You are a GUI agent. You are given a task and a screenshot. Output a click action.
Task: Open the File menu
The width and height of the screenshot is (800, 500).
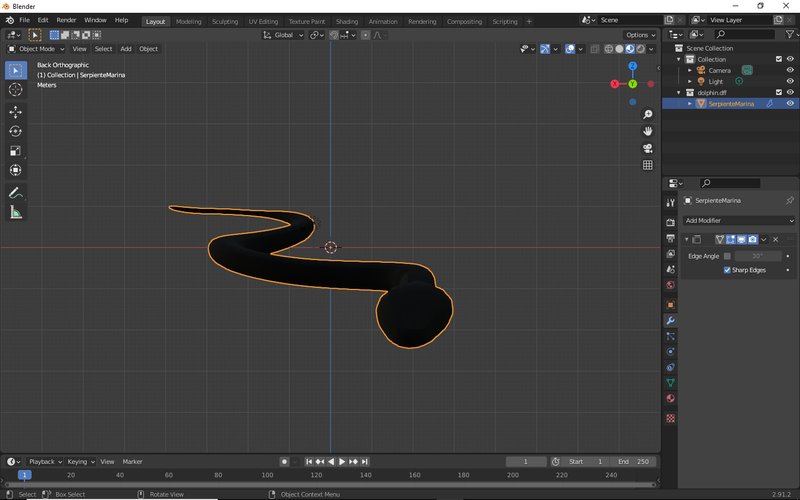click(x=24, y=20)
